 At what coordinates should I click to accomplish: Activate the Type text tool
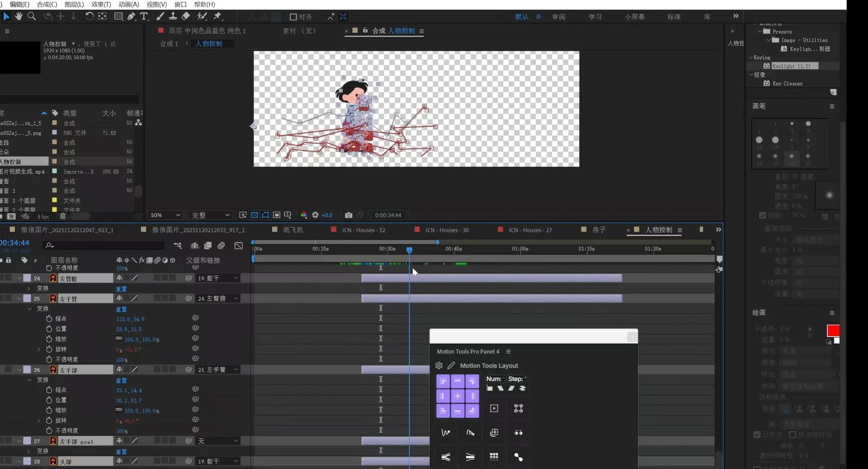[144, 16]
